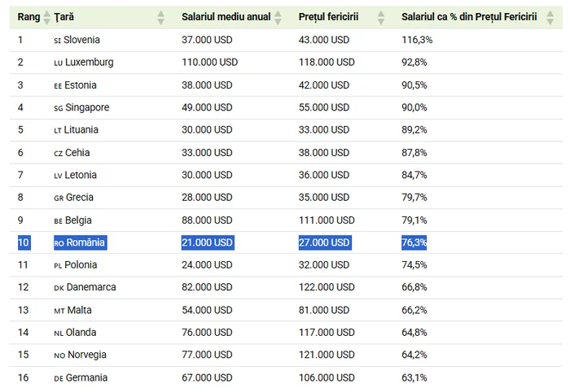Click the 37.000 USD salary for Slovenia

pyautogui.click(x=207, y=40)
